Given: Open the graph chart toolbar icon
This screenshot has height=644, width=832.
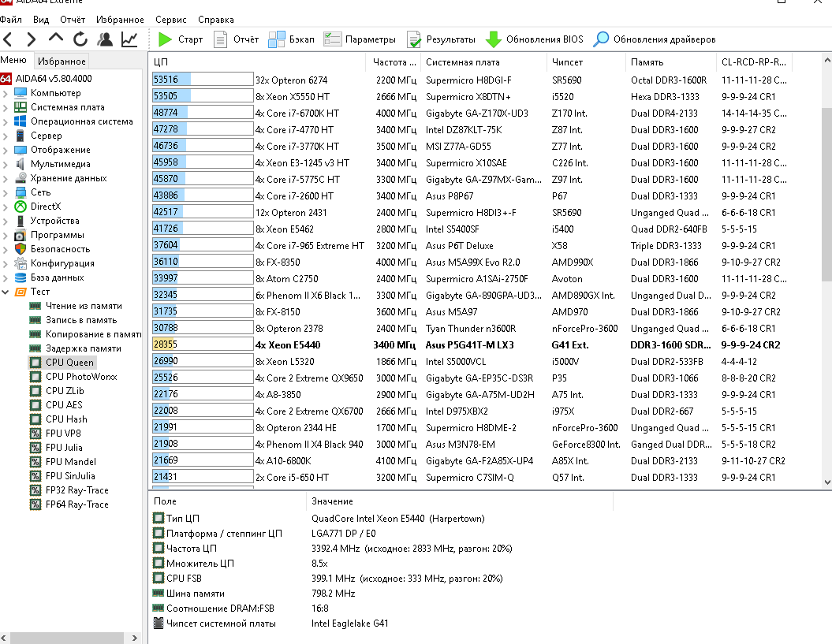Looking at the screenshot, I should [129, 39].
